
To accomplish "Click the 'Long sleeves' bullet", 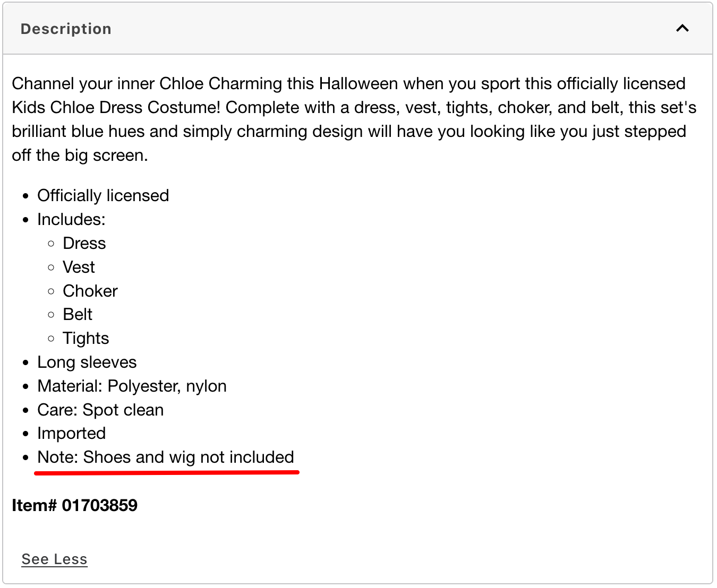I will point(87,362).
